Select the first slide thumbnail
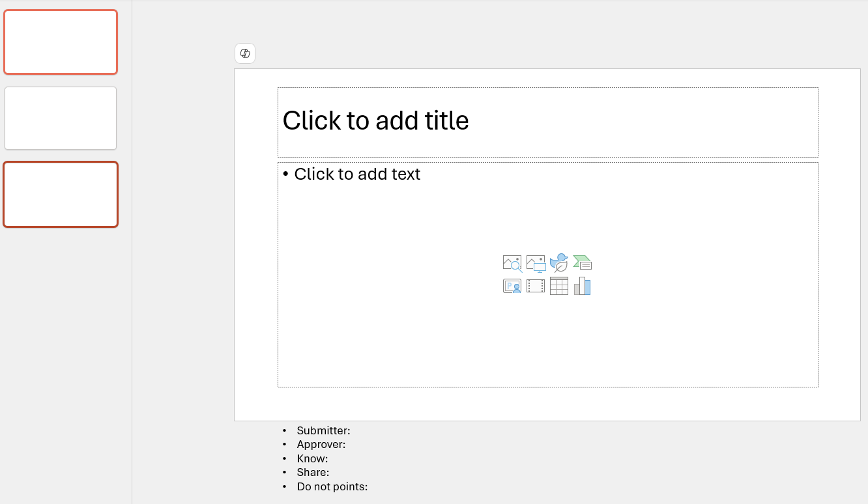The image size is (868, 504). [61, 42]
